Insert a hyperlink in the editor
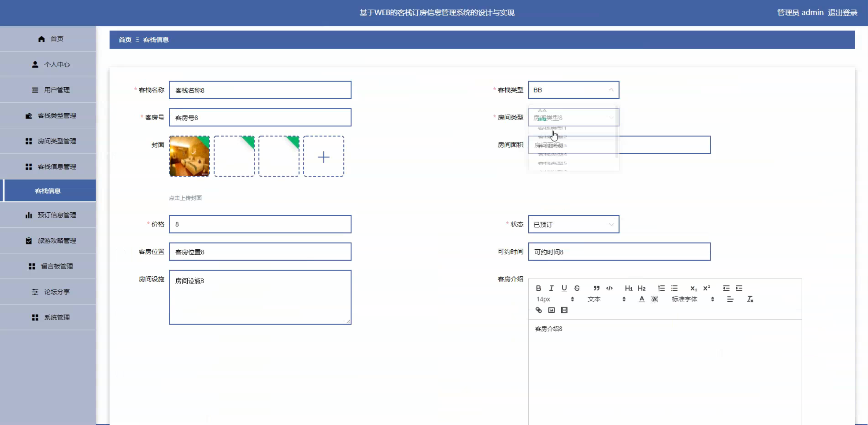868x425 pixels. point(538,310)
